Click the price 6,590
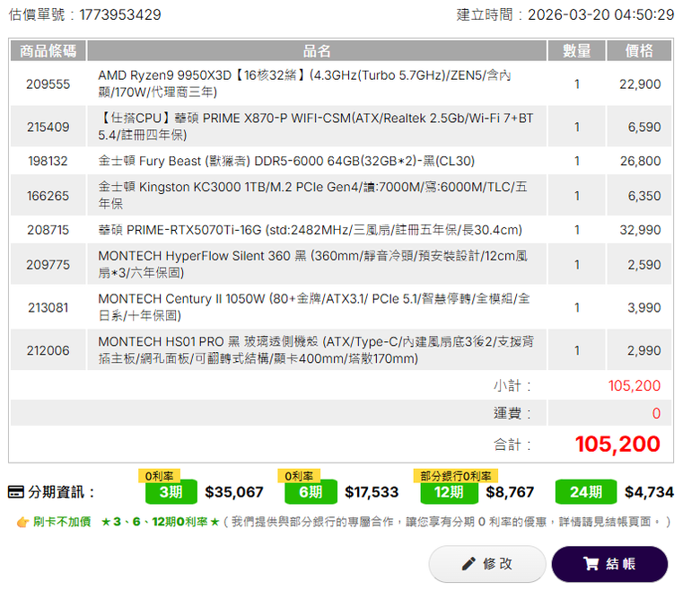Screen dimensions: 700x608 (644, 127)
